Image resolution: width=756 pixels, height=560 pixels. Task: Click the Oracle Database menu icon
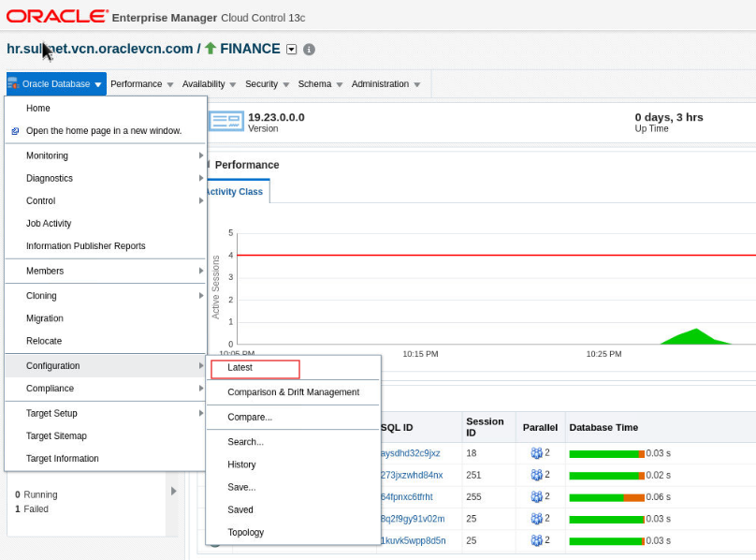tap(13, 83)
